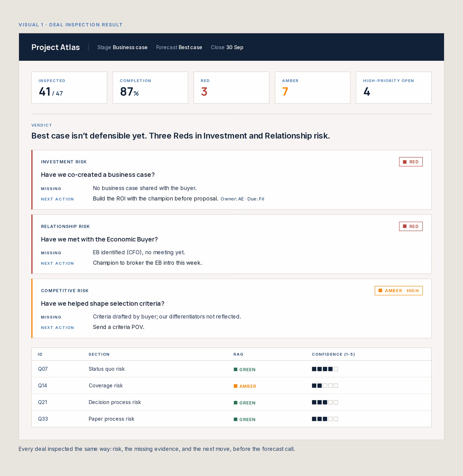Image resolution: width=463 pixels, height=476 pixels.
Task: Click the GREEN status in Q07 row
Action: (245, 370)
